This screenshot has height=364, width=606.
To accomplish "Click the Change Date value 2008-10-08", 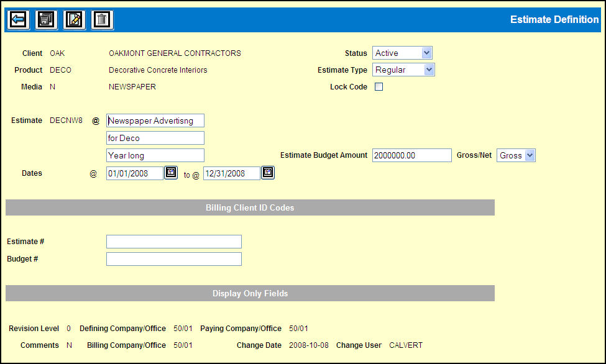I will (309, 345).
